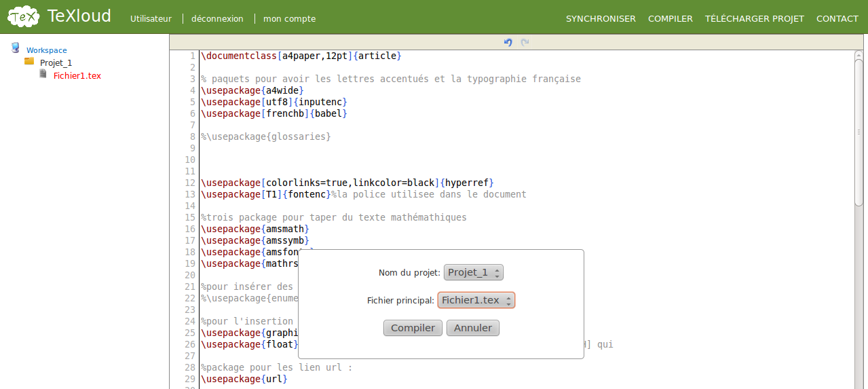Click the Workspace database icon

click(16, 48)
